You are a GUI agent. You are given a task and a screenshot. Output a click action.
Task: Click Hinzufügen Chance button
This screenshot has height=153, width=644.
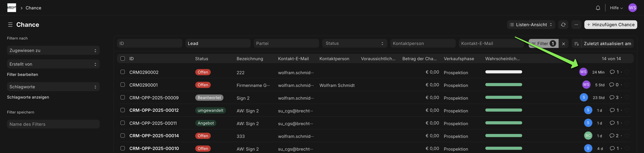click(x=610, y=25)
